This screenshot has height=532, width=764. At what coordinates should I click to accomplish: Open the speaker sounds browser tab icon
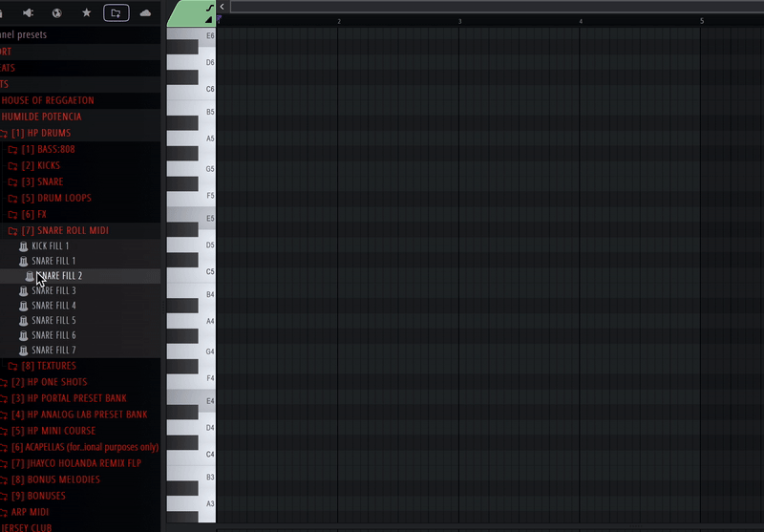(28, 13)
